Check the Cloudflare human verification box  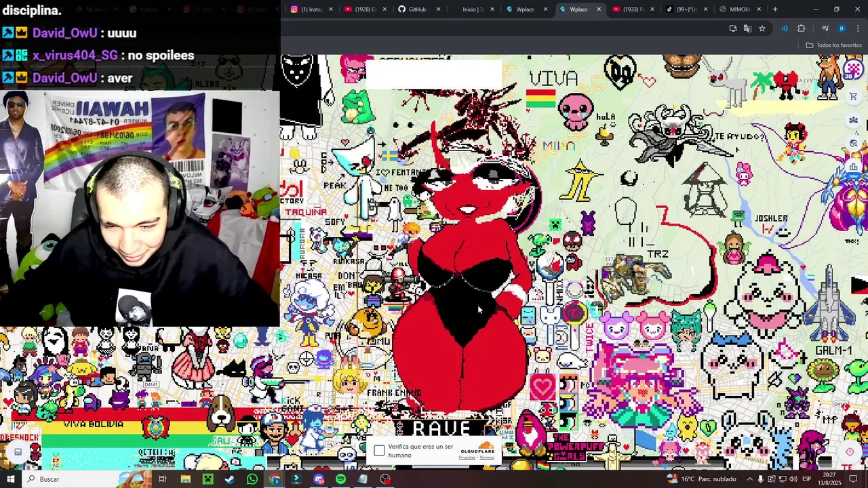pyautogui.click(x=379, y=451)
